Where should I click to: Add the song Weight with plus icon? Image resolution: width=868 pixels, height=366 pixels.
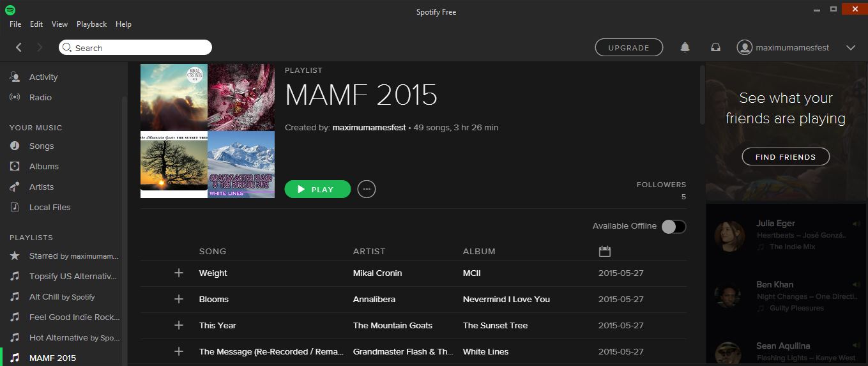[x=179, y=273]
